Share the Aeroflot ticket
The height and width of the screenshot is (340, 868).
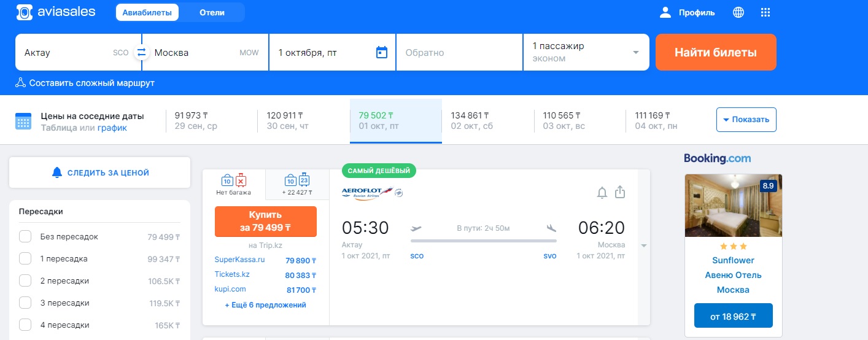click(x=620, y=192)
